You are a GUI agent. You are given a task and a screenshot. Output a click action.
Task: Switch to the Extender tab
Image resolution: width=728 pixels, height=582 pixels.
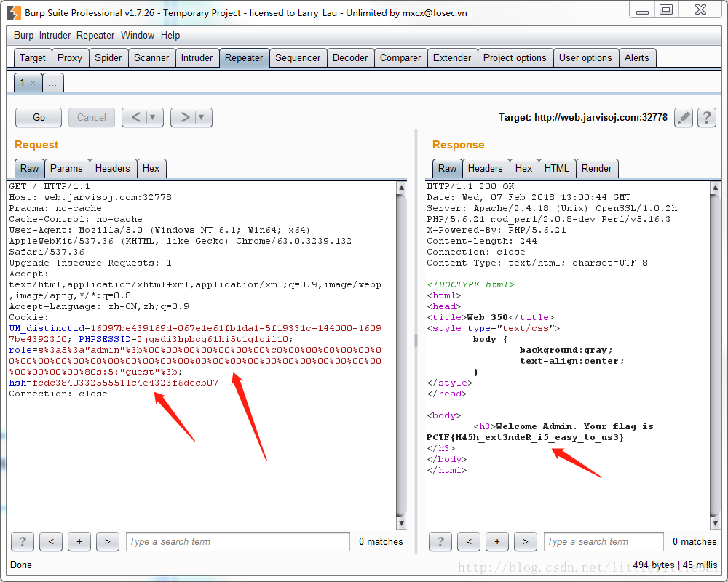point(452,58)
